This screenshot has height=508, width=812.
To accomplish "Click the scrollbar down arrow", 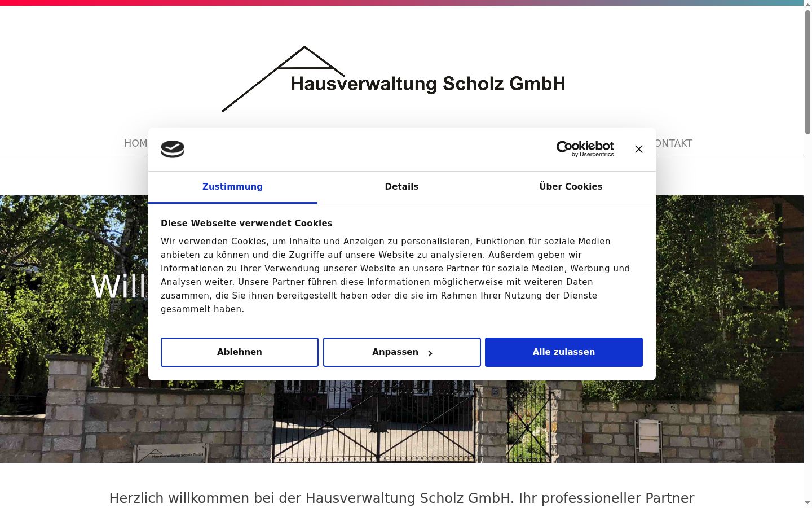I will pos(807,503).
